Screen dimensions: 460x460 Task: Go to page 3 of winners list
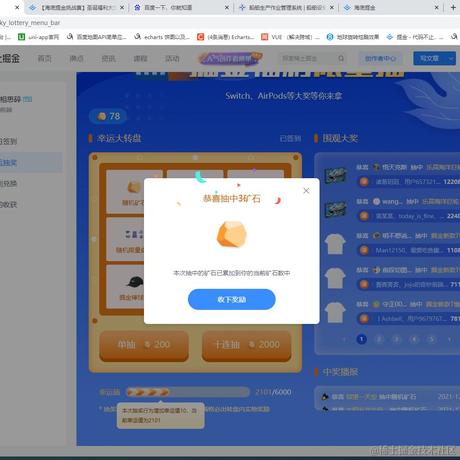396,339
